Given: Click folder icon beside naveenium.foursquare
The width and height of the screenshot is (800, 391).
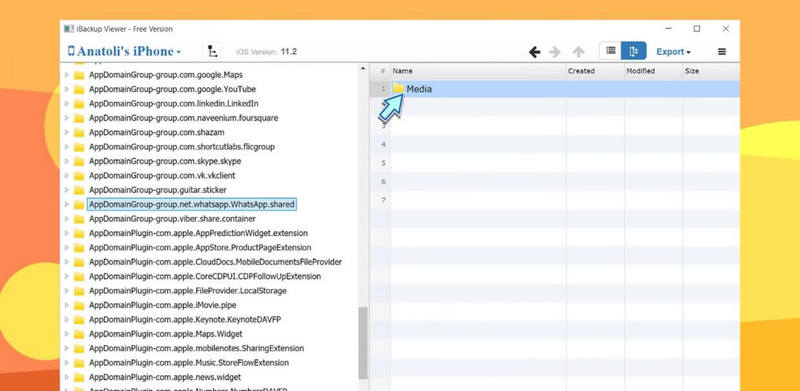Looking at the screenshot, I should [x=79, y=118].
